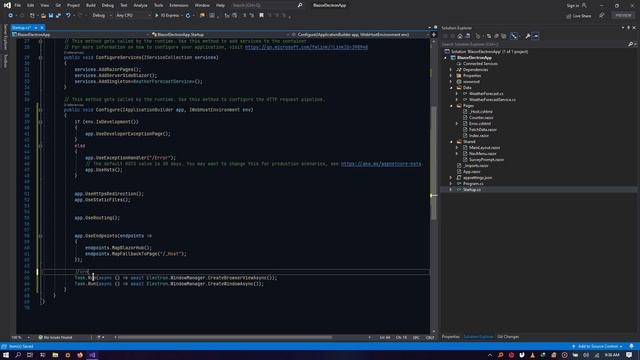This screenshot has width=640, height=360.
Task: Select FetchData.razor file
Action: pyautogui.click(x=482, y=130)
